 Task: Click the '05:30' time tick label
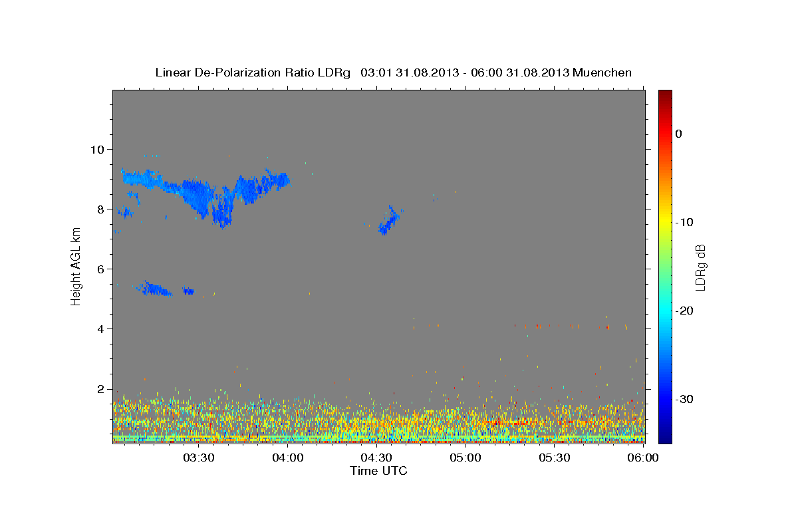pos(555,458)
